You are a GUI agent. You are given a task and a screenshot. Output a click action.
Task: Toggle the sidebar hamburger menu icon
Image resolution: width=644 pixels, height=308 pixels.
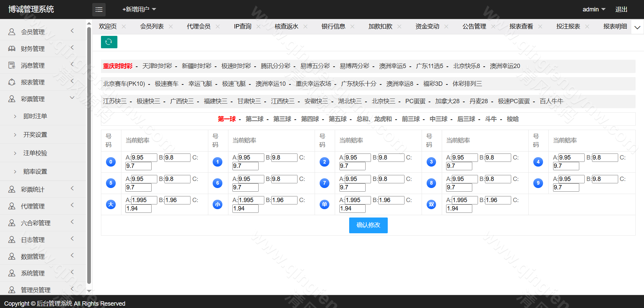click(99, 10)
